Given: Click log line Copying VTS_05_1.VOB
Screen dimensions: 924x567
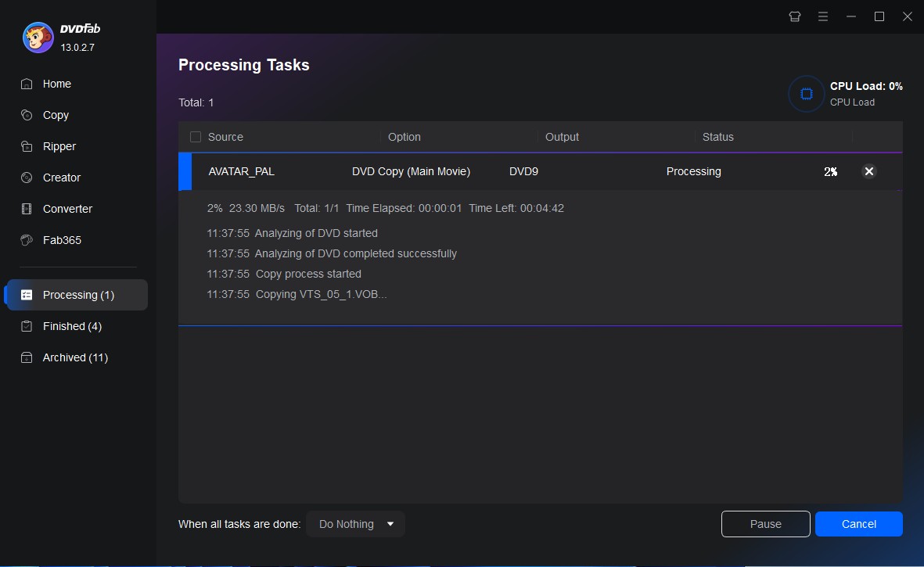Looking at the screenshot, I should coord(297,294).
